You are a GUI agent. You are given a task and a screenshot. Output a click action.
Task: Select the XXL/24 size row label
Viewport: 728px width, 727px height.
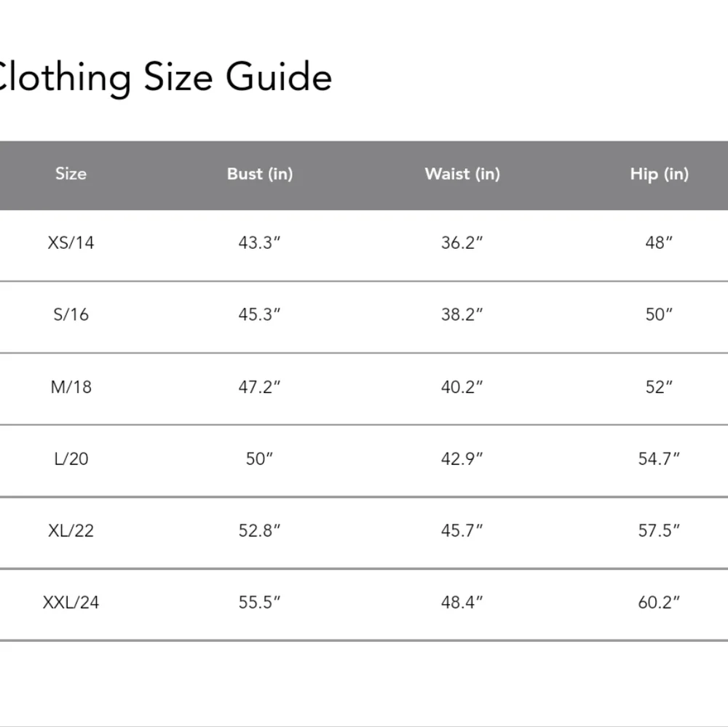click(x=71, y=603)
